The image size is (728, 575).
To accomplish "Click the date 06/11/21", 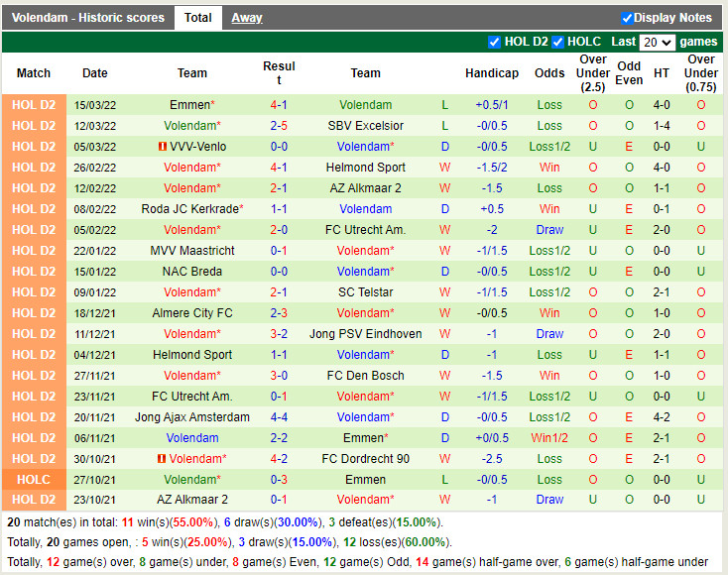I will click(94, 438).
